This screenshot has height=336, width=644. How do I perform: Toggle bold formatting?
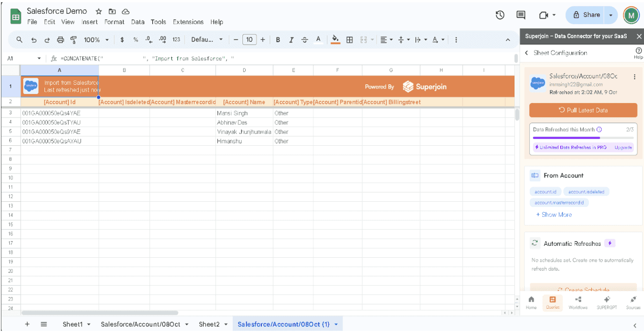coord(278,40)
